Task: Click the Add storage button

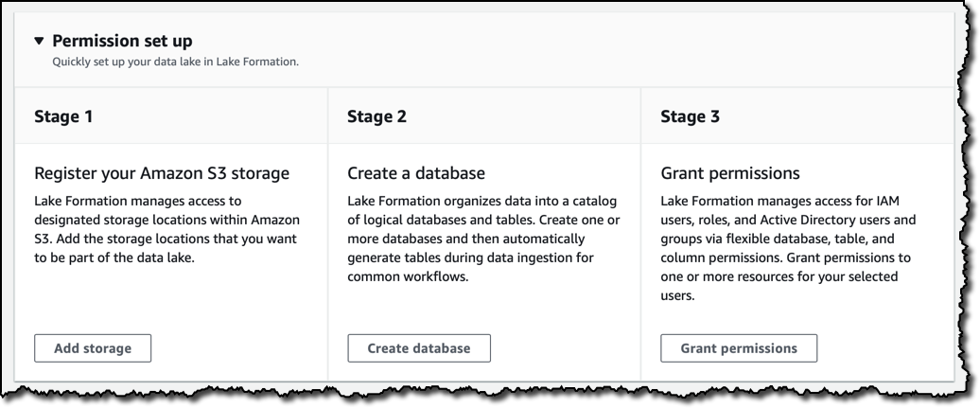Action: pos(93,347)
